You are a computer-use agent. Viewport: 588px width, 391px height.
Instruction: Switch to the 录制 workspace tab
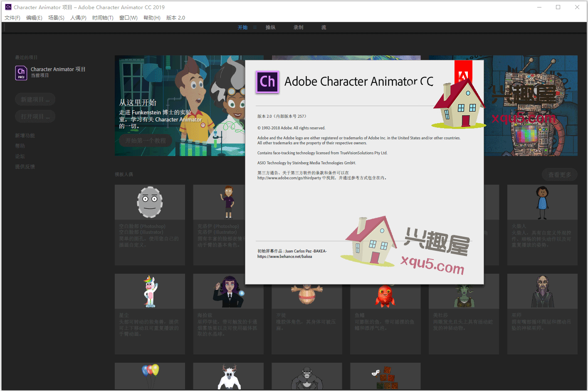tap(298, 27)
